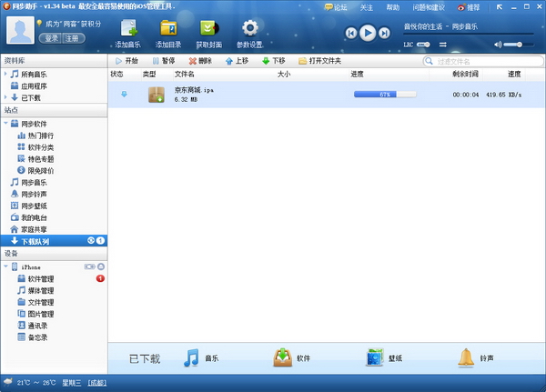Adjust the volume slider

(x=520, y=45)
